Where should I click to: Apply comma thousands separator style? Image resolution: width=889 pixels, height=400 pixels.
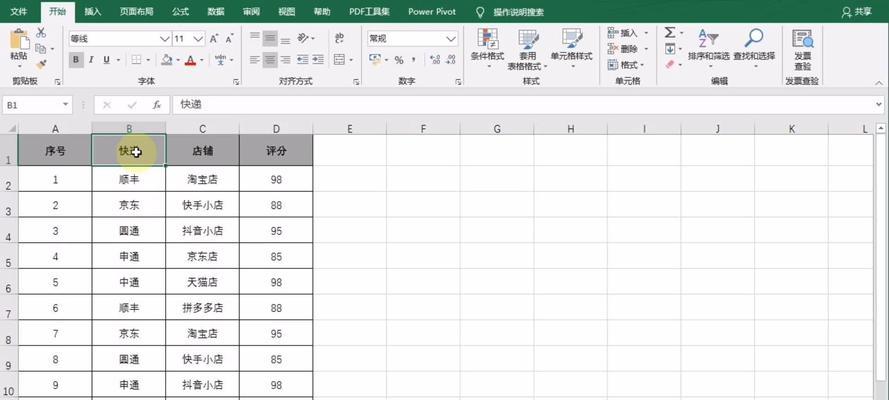click(x=414, y=60)
